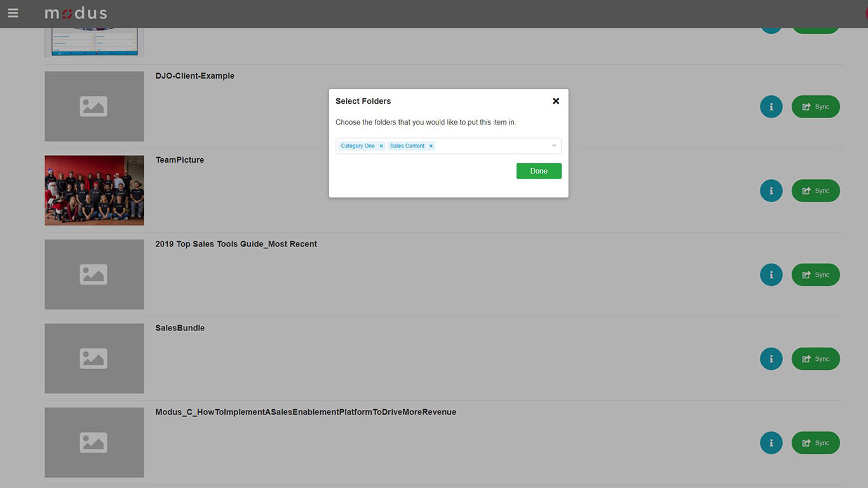Open the SalesBundle title link
This screenshot has width=868, height=488.
coord(180,328)
